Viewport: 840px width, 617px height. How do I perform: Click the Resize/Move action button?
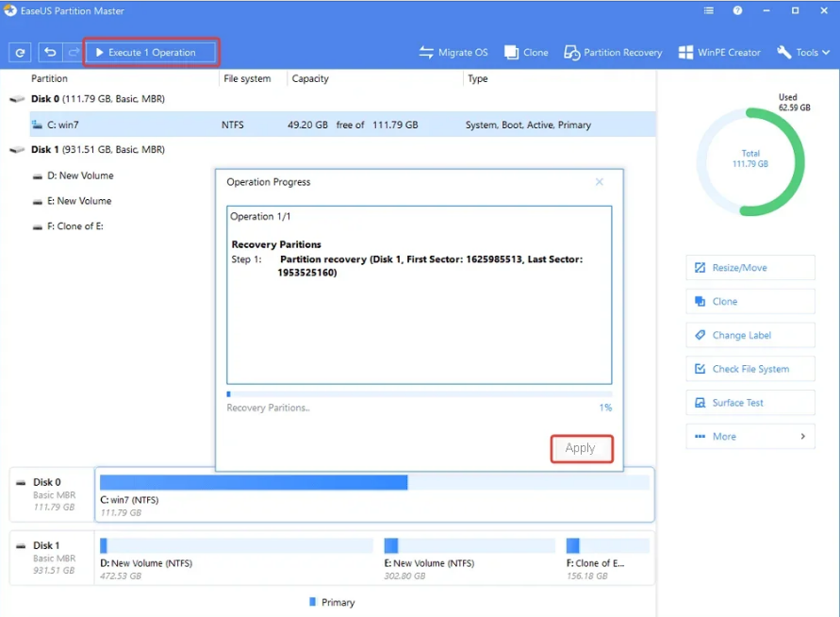pyautogui.click(x=750, y=268)
